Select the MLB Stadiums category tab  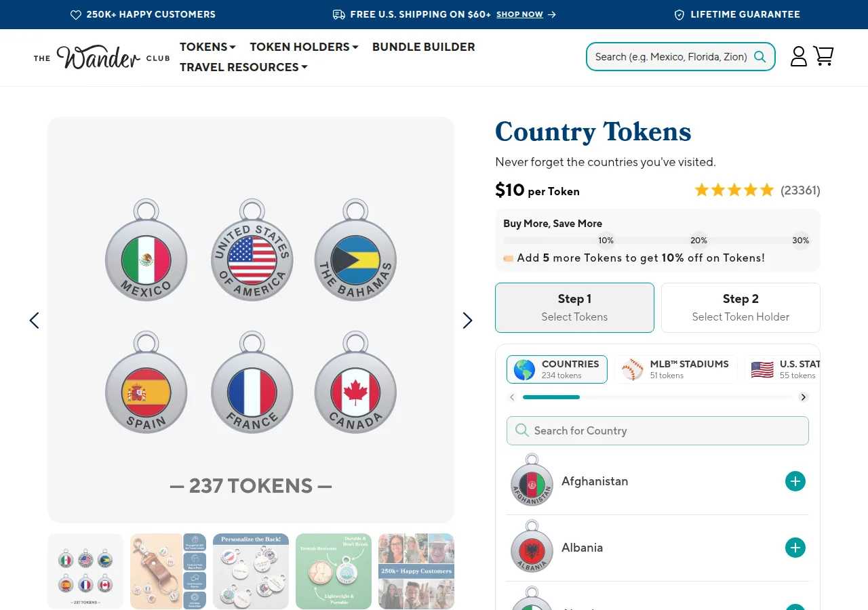[675, 369]
